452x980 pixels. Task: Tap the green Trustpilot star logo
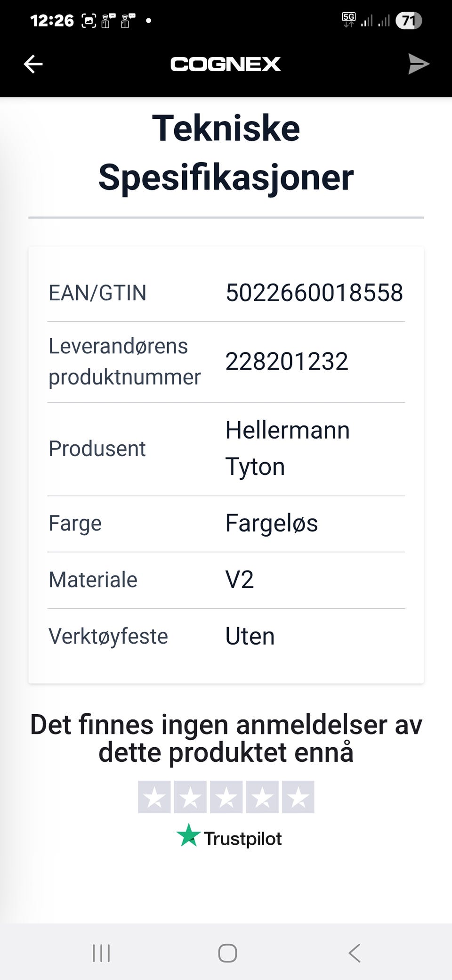pos(188,835)
